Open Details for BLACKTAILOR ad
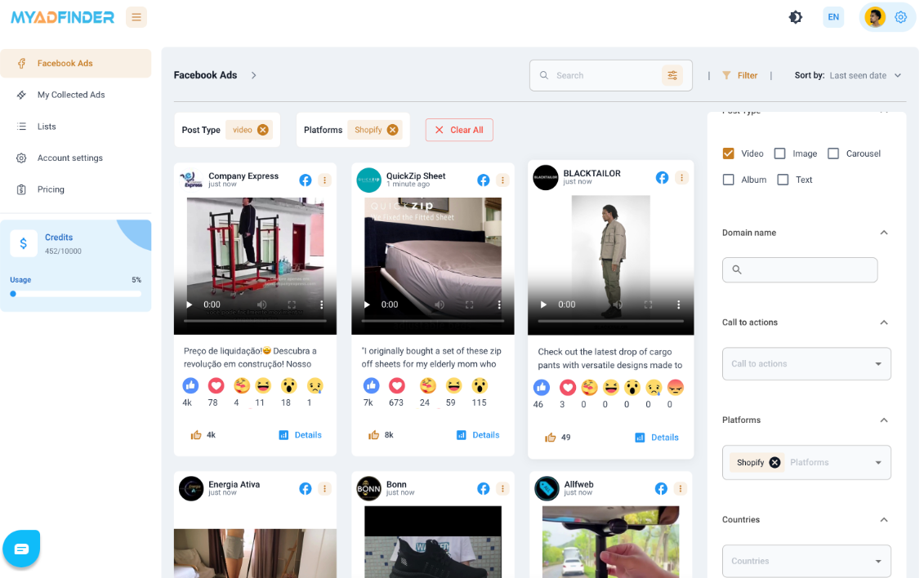This screenshot has width=924, height=578. point(657,438)
